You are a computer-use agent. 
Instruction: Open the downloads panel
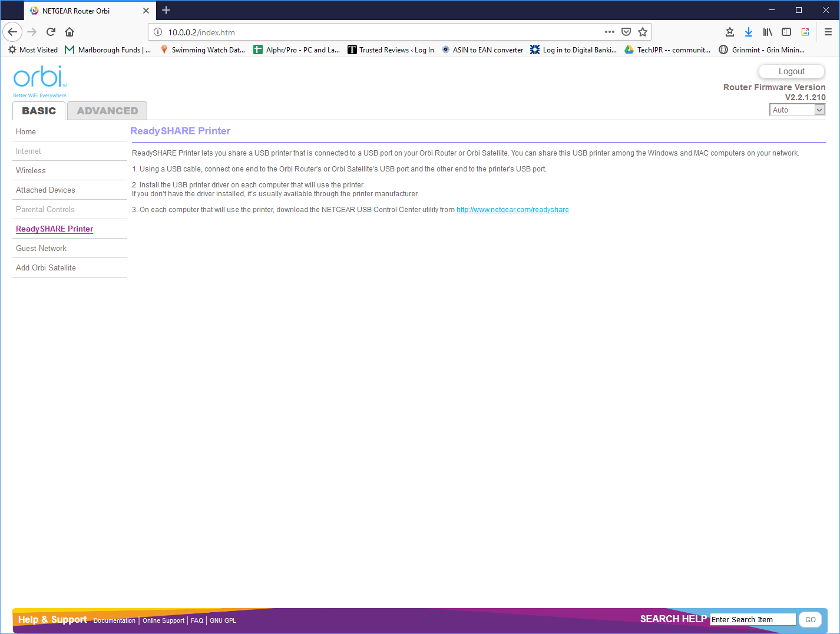[749, 32]
